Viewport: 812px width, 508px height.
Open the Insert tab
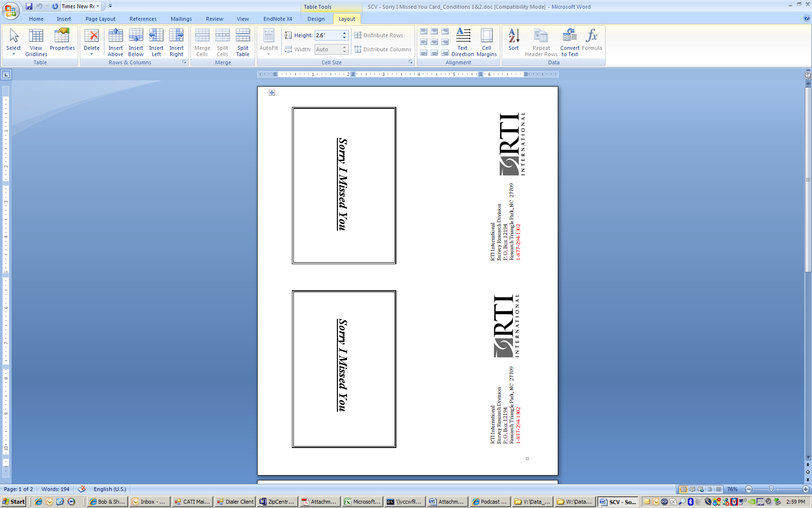(64, 19)
